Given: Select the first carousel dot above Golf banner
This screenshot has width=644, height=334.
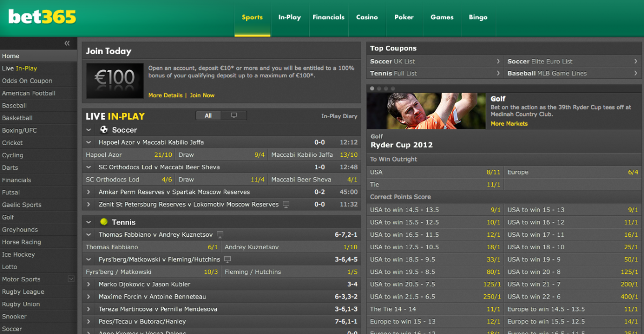Looking at the screenshot, I should (371, 88).
